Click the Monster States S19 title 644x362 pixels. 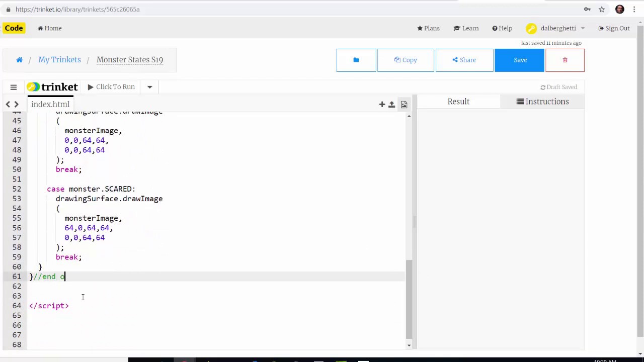point(130,60)
